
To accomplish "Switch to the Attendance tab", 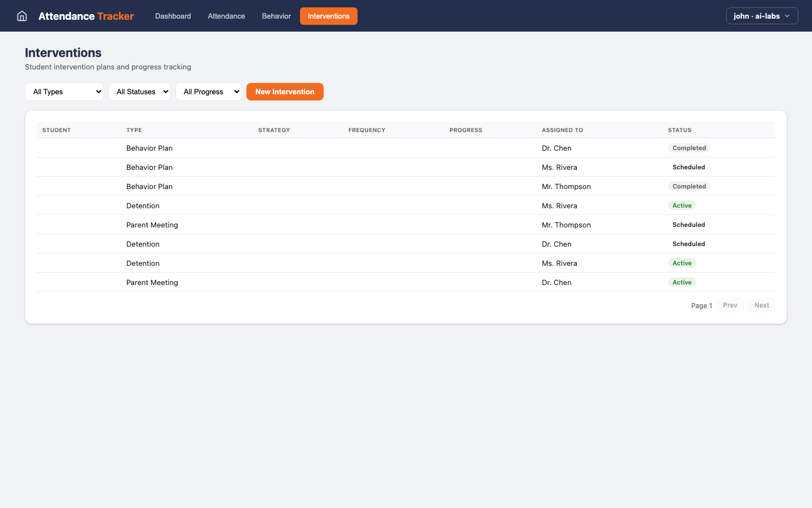I will [x=226, y=16].
